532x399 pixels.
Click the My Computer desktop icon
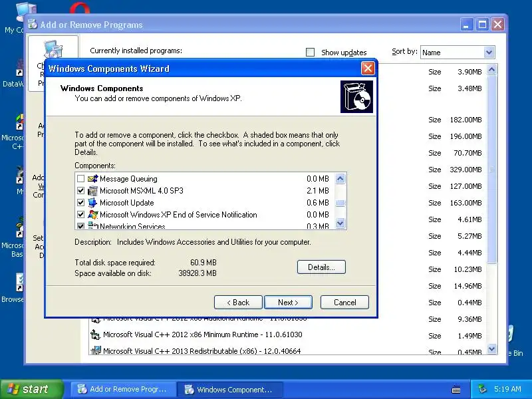pyautogui.click(x=26, y=12)
